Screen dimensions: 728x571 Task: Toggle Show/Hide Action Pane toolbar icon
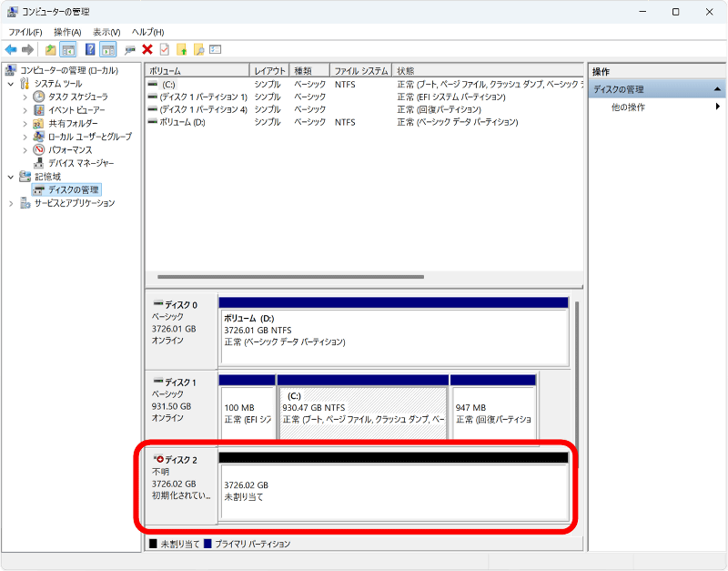(x=107, y=49)
